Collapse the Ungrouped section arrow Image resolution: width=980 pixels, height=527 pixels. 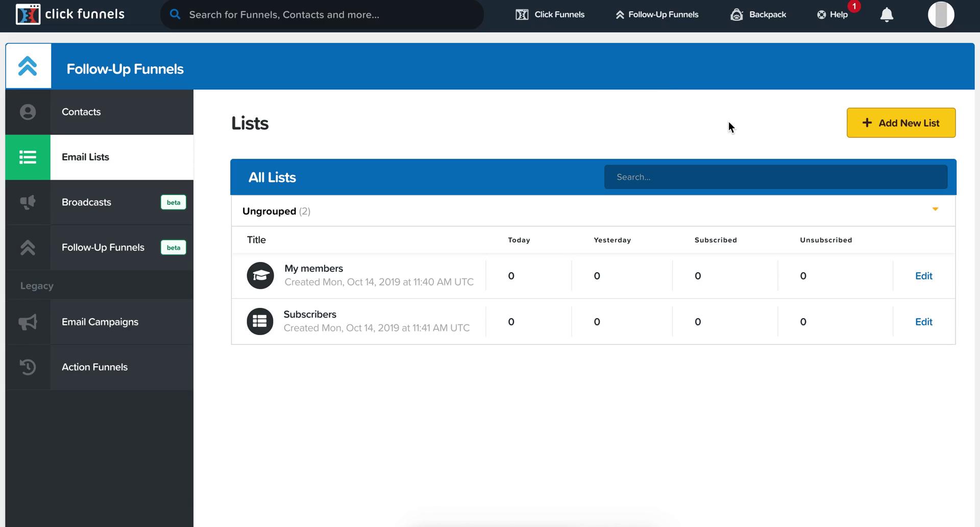pyautogui.click(x=935, y=209)
